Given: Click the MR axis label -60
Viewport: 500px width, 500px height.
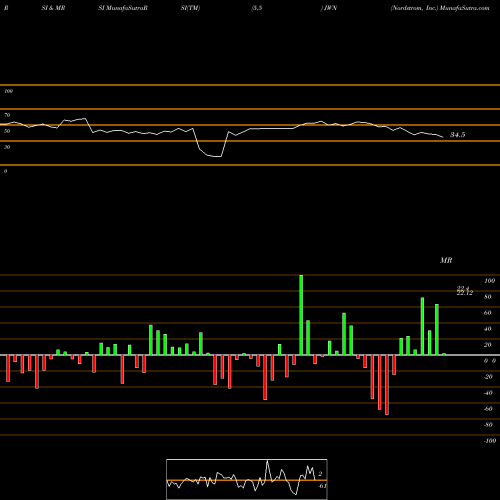Looking at the screenshot, I should pos(488,409).
